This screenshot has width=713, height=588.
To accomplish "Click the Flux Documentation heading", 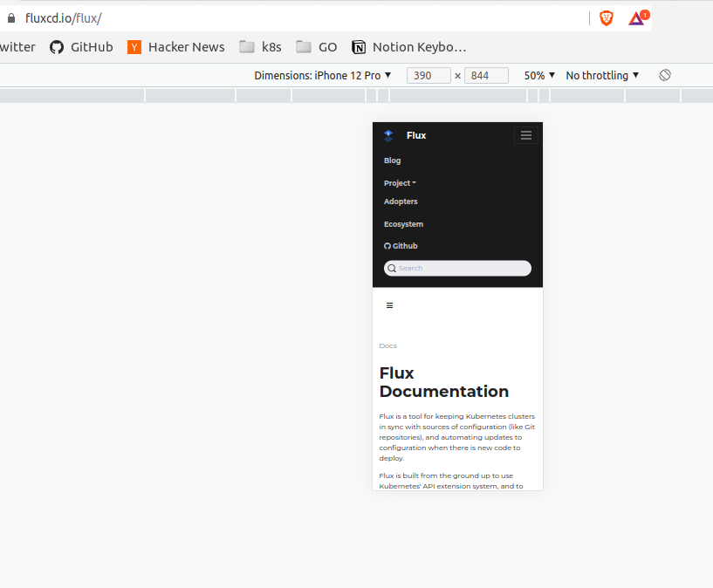I will point(444,382).
